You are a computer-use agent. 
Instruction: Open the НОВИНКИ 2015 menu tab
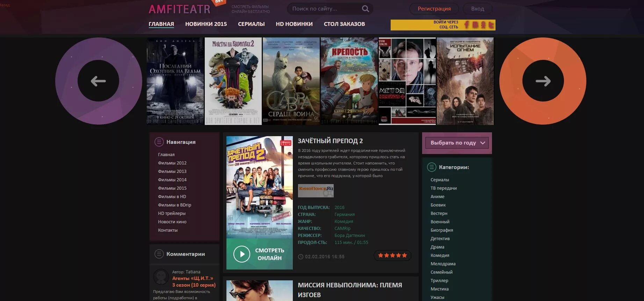point(206,24)
